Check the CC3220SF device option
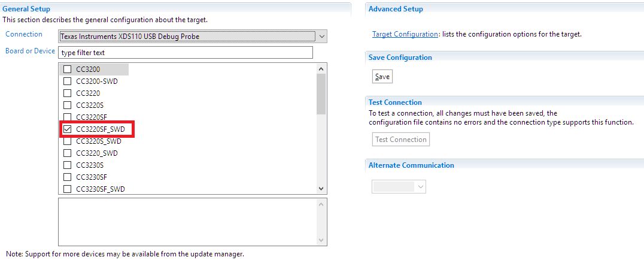Viewport: 644px width, 260px height. [68, 117]
